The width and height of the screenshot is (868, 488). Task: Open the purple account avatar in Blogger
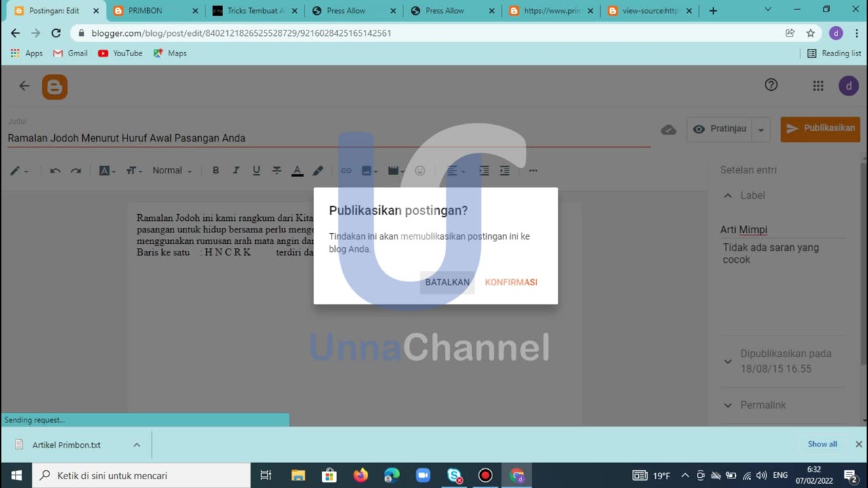[x=848, y=86]
